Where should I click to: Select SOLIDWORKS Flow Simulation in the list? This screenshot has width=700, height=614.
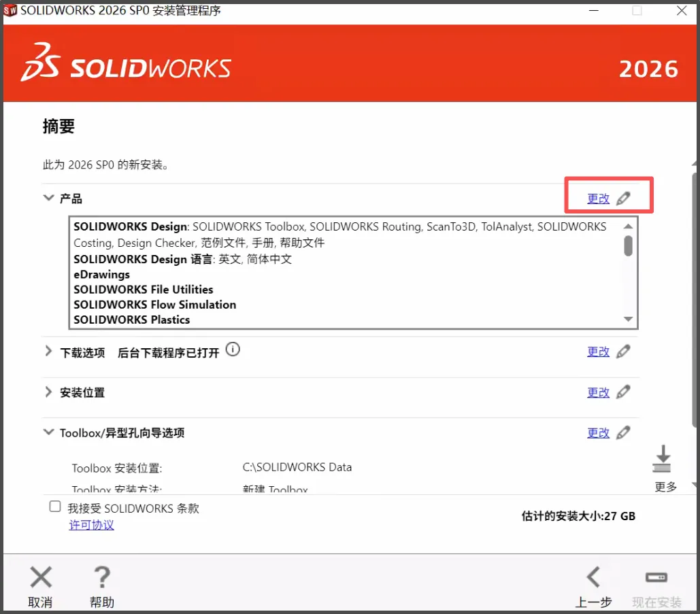(155, 305)
